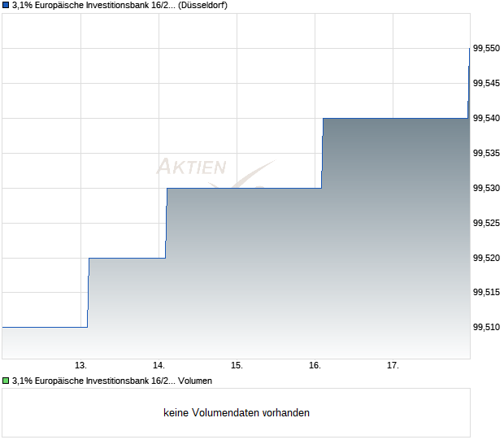Click the x-axis date label '17.'
504x444 pixels.
pyautogui.click(x=393, y=366)
